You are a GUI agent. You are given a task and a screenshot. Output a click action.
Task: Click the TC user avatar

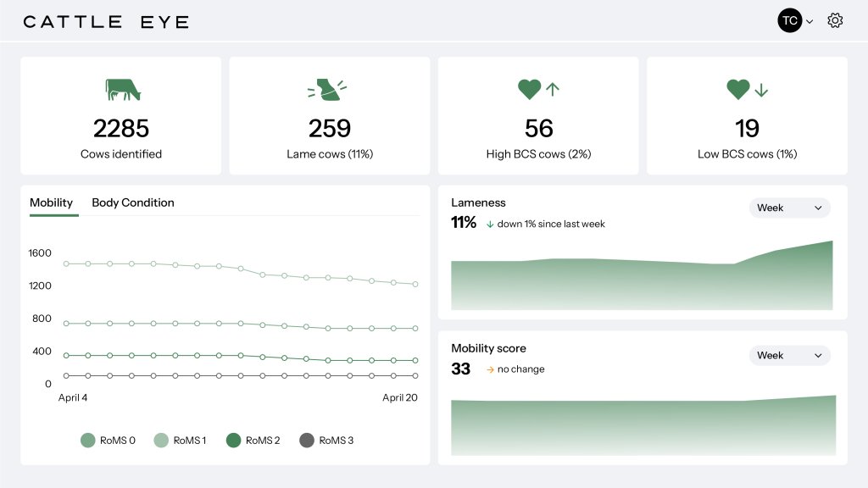pos(789,21)
